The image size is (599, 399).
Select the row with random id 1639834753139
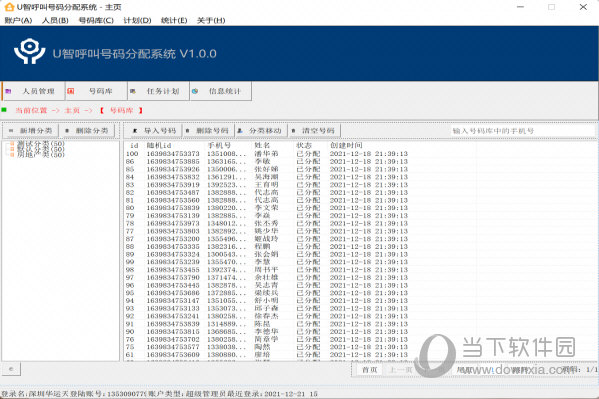(267, 216)
